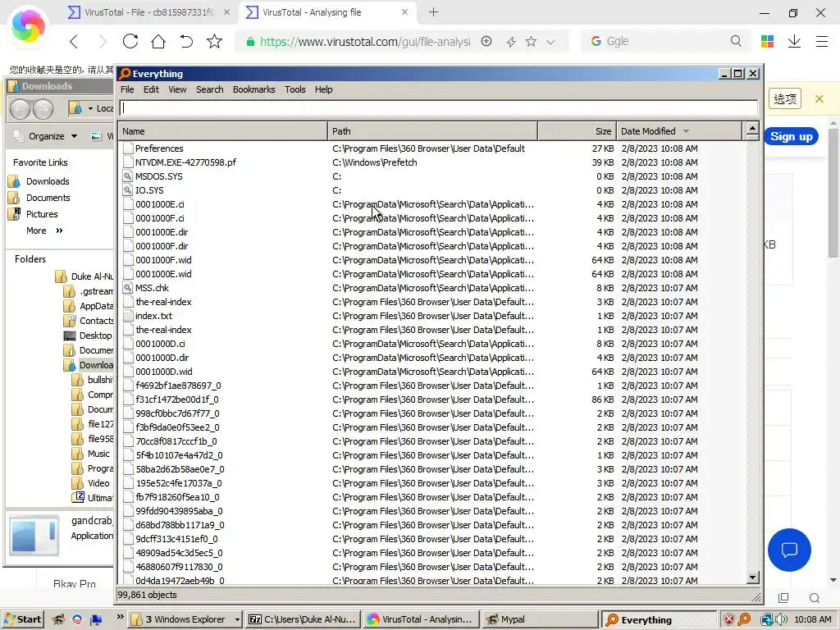The image size is (840, 630).
Task: Click the 360 browser logo
Action: click(x=28, y=25)
